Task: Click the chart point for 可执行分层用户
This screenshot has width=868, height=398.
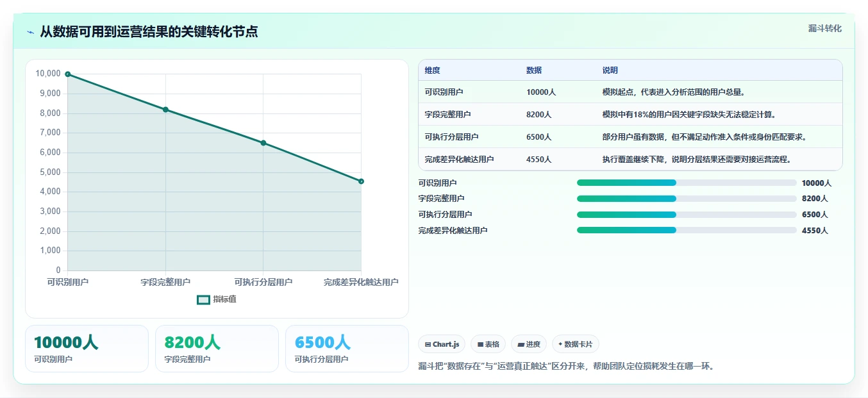Action: [263, 143]
